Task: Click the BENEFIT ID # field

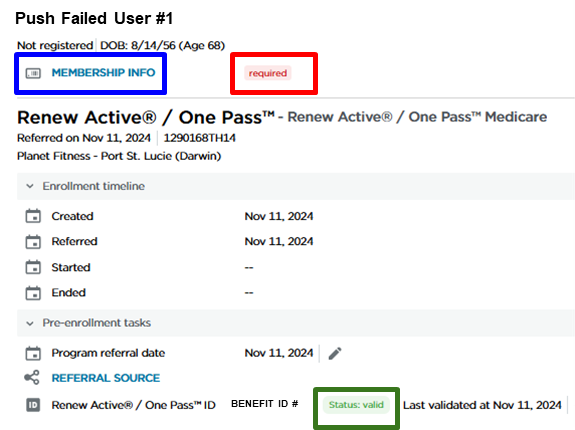Action: click(264, 404)
